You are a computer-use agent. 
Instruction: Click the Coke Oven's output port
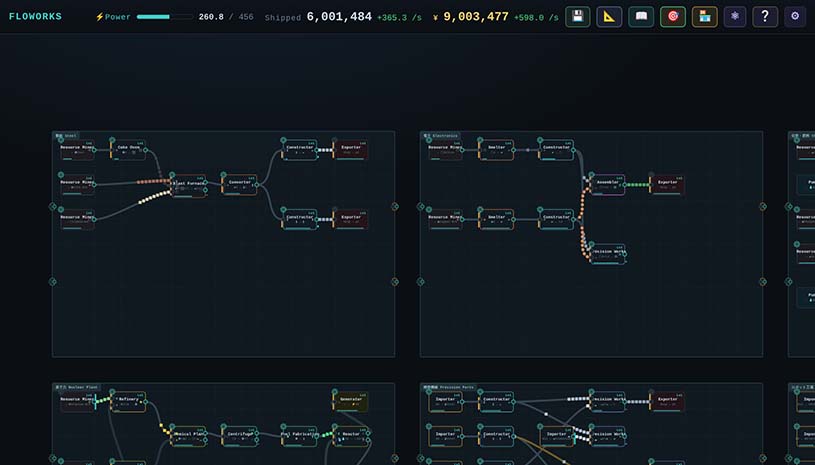tap(146, 150)
